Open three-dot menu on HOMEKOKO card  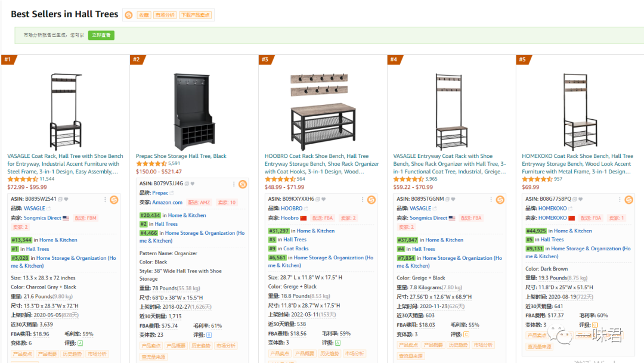[x=621, y=199]
